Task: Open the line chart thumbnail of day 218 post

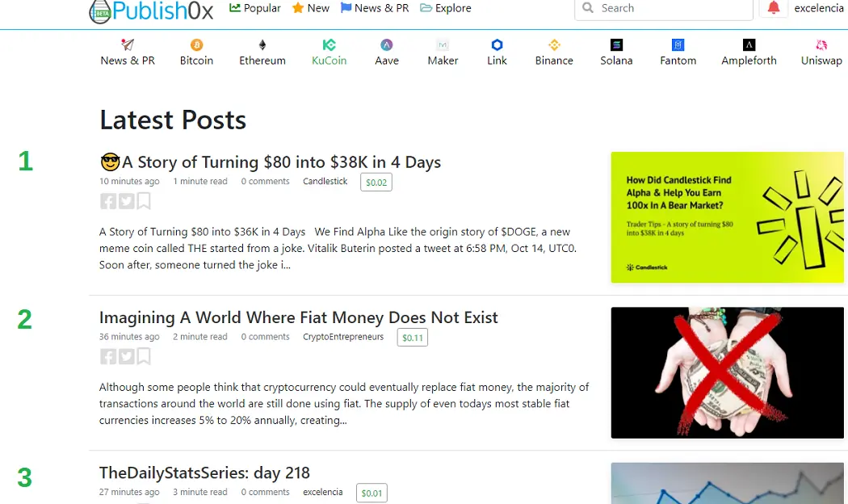Action: pyautogui.click(x=728, y=483)
